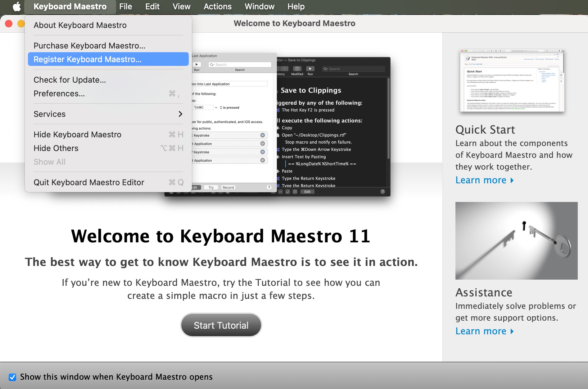Open the Help menu
Viewport: 588px width, 389px height.
(x=296, y=7)
